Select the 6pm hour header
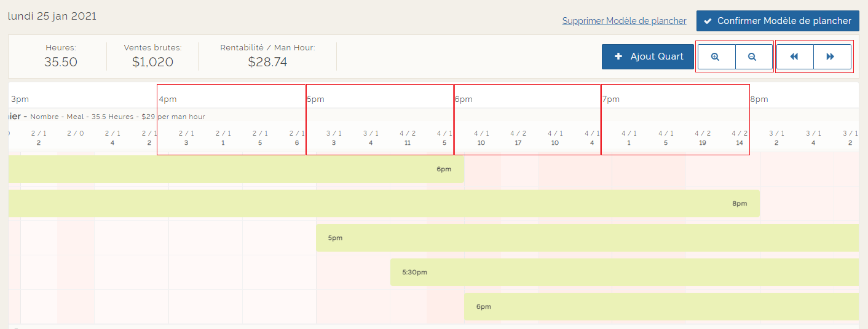This screenshot has width=868, height=329. click(463, 99)
